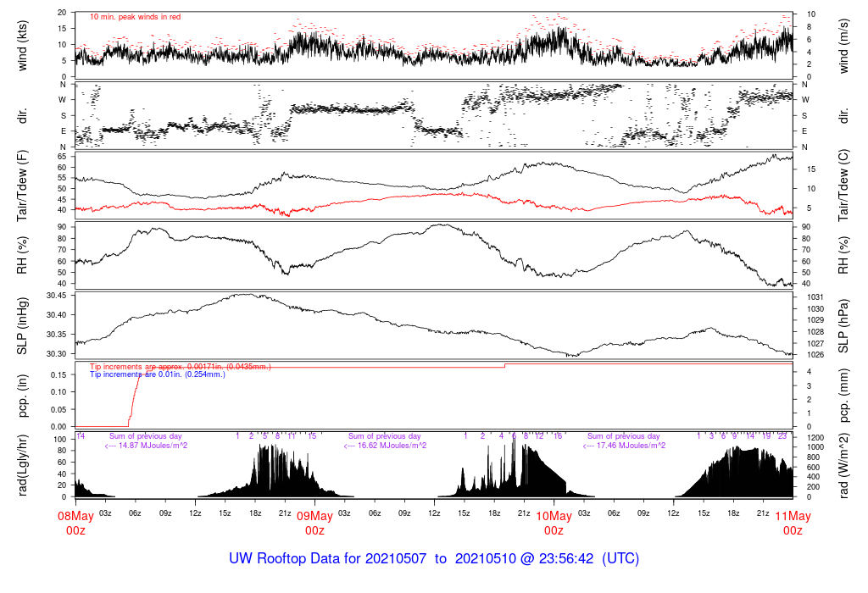
Task: Click the 'S' tick on right direction axis
Action: [804, 115]
